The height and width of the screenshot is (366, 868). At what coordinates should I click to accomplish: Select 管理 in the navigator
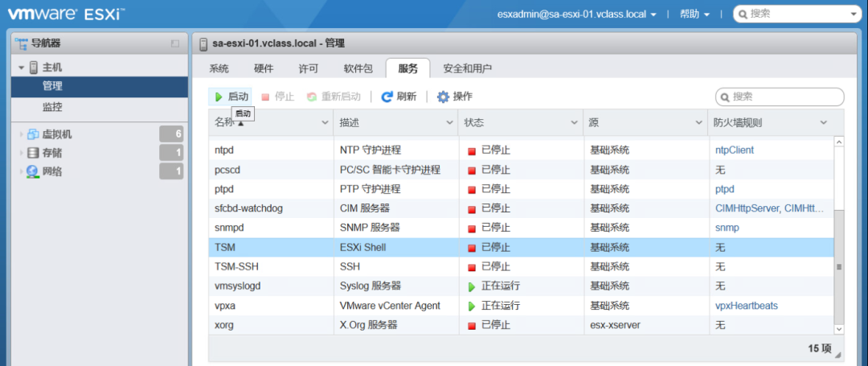click(x=100, y=86)
